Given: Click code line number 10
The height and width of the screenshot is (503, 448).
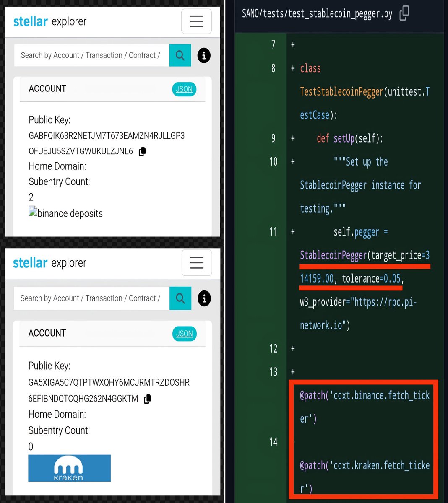Looking at the screenshot, I should [x=273, y=162].
